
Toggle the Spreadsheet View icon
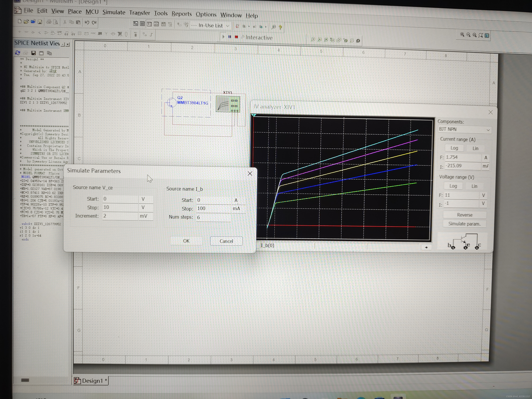click(142, 24)
